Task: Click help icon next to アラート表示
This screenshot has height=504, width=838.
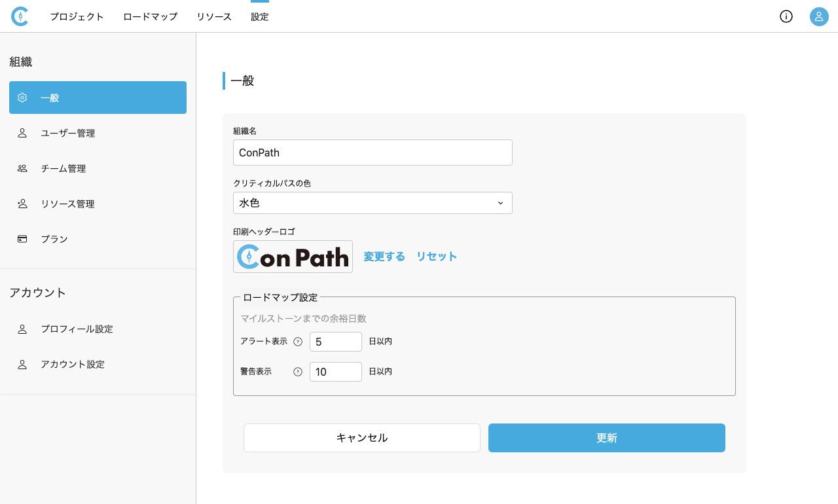Action: click(x=298, y=342)
